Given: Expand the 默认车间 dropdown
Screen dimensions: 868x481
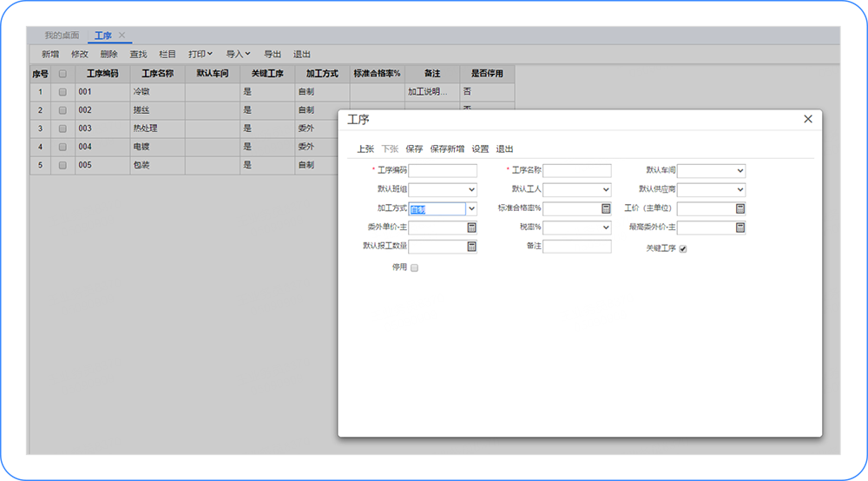Looking at the screenshot, I should click(740, 171).
